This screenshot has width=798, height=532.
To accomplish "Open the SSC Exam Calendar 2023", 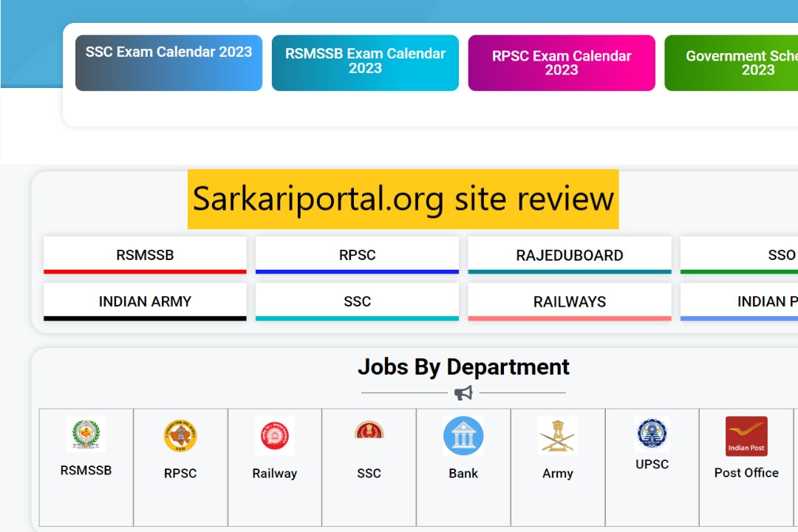I will click(x=168, y=62).
